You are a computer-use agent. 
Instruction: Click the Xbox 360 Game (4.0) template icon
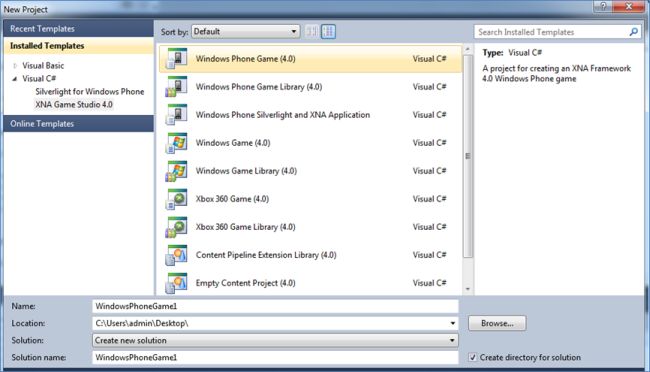[176, 199]
